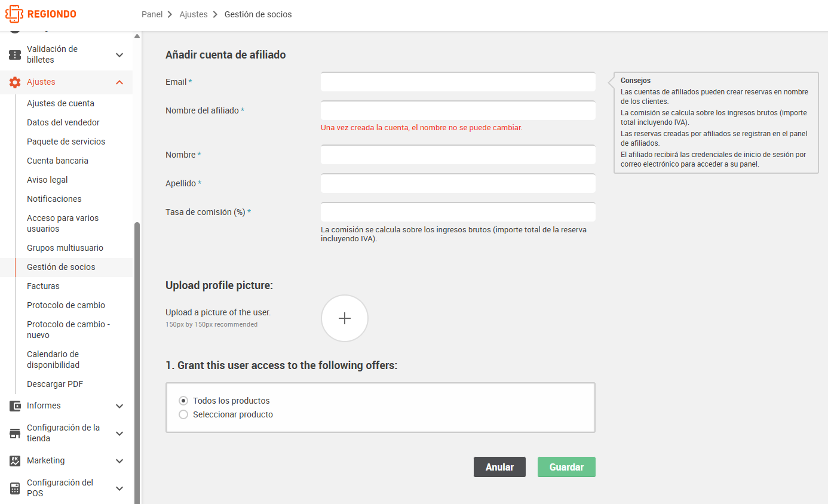Click the Consejos tips heading

pyautogui.click(x=636, y=81)
